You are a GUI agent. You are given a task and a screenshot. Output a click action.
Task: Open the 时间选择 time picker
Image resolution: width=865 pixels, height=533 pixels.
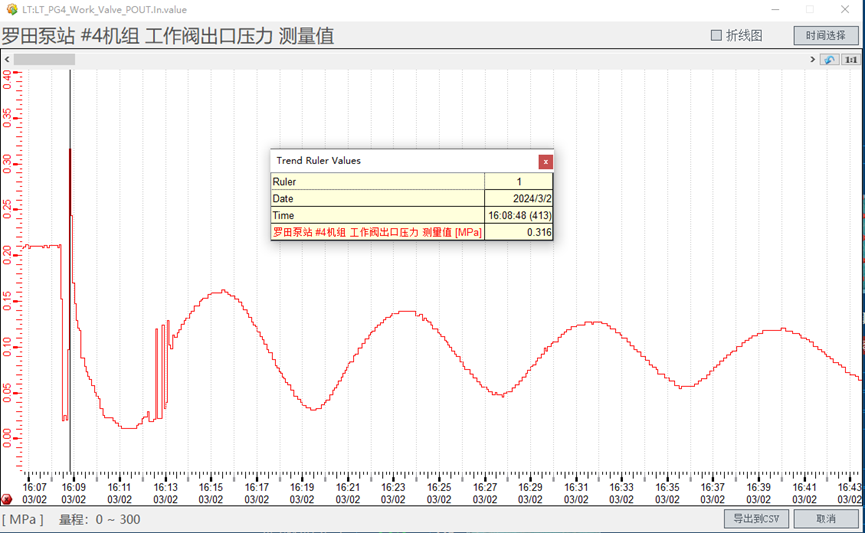click(826, 35)
